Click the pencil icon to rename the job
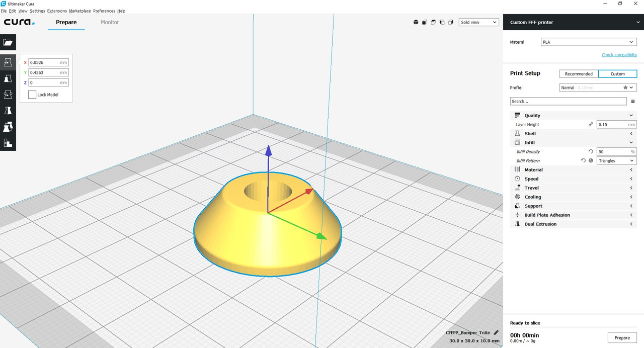 click(x=496, y=332)
